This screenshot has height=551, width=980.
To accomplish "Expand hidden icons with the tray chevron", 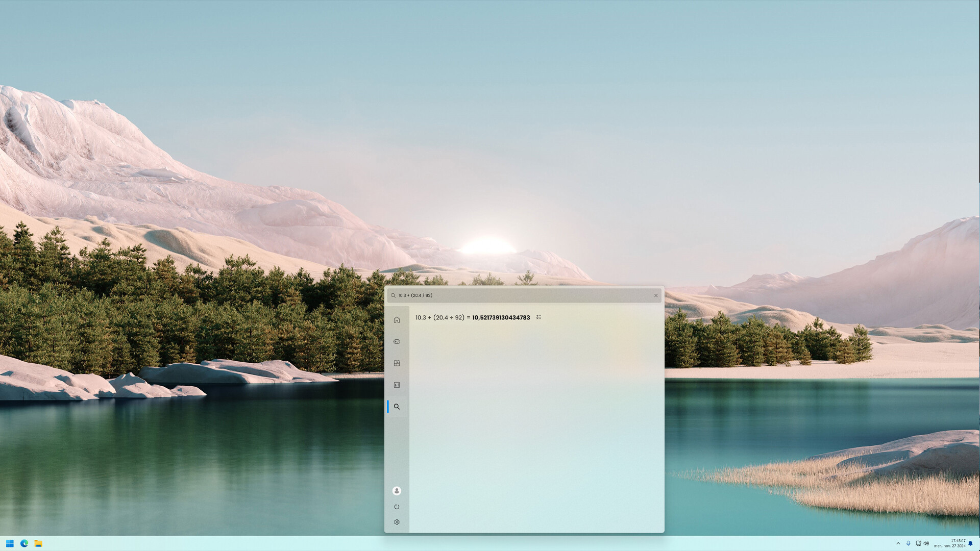I will pyautogui.click(x=898, y=543).
